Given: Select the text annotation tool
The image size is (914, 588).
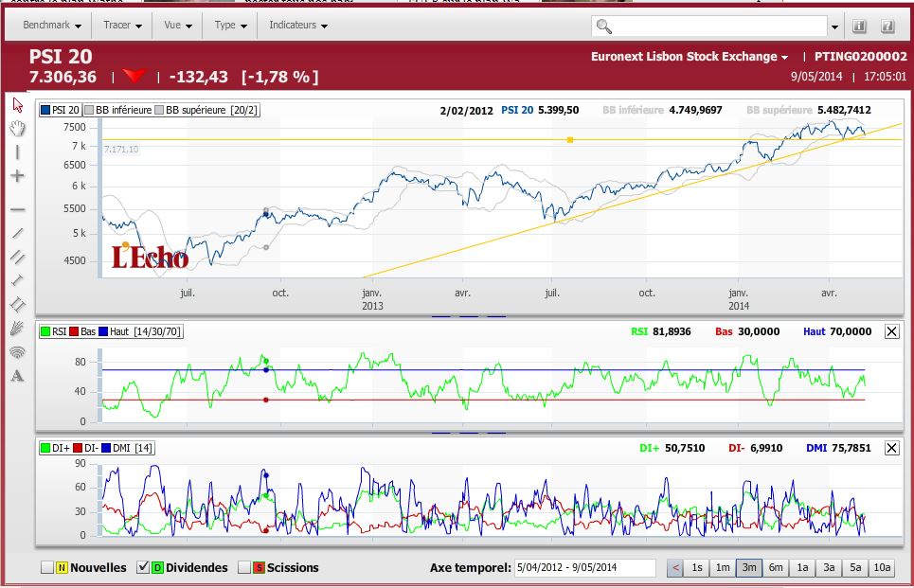Looking at the screenshot, I should [18, 376].
